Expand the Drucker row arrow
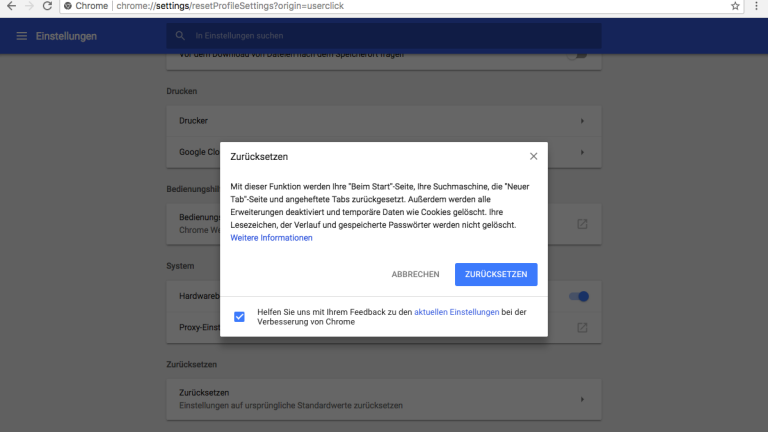This screenshot has width=768, height=432. tap(582, 121)
